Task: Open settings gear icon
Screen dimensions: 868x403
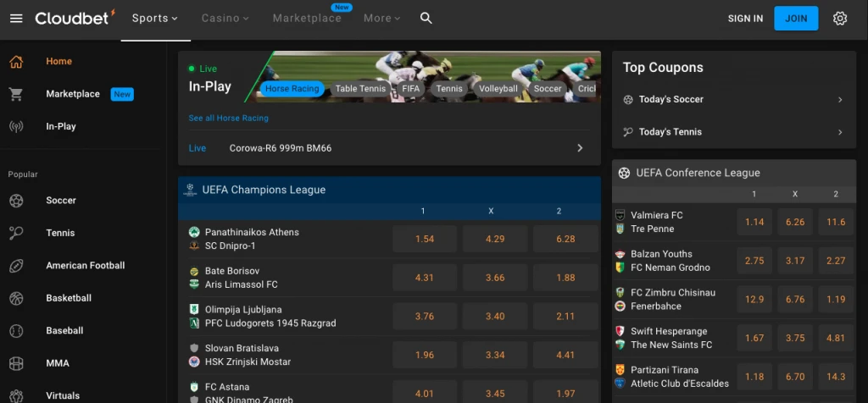Action: coord(840,19)
